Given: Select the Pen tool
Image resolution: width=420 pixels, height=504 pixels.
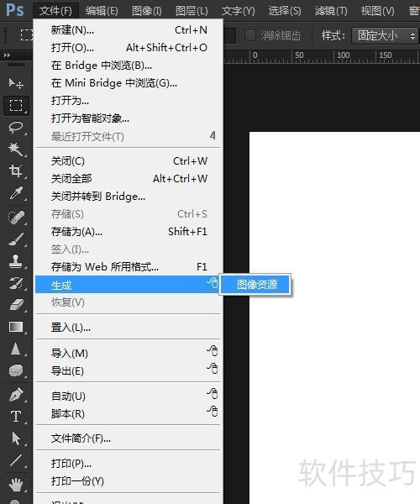Looking at the screenshot, I should coord(16,395).
